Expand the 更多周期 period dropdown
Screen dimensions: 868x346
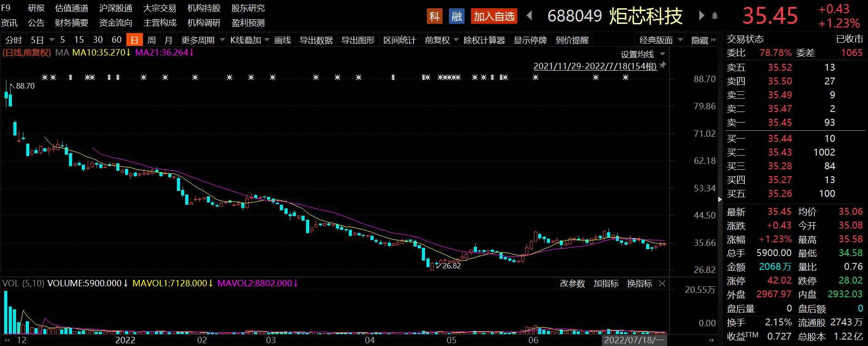click(x=203, y=40)
